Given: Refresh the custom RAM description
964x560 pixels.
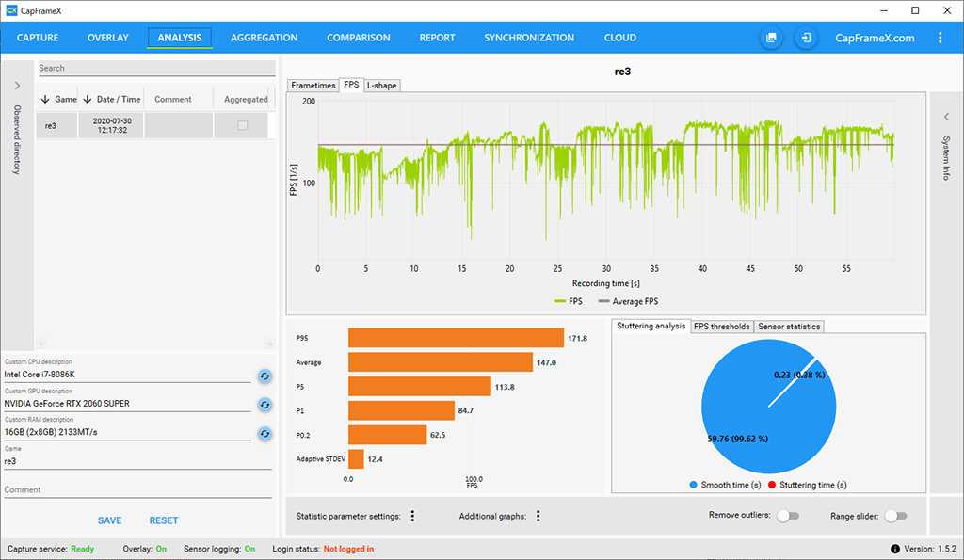Looking at the screenshot, I should click(x=265, y=434).
